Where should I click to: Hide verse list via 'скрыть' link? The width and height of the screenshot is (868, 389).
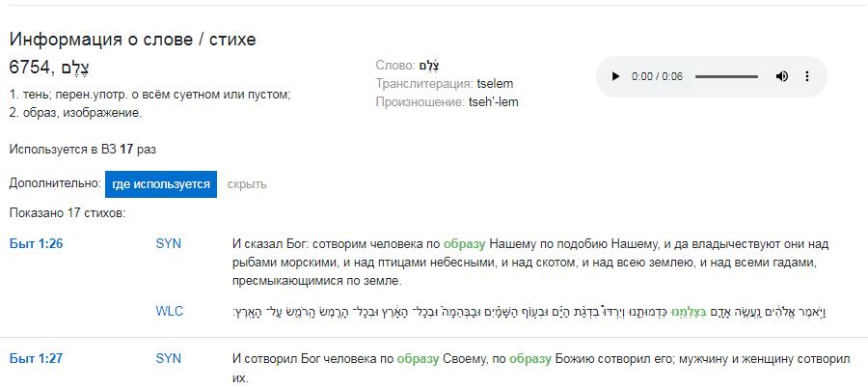point(247,184)
